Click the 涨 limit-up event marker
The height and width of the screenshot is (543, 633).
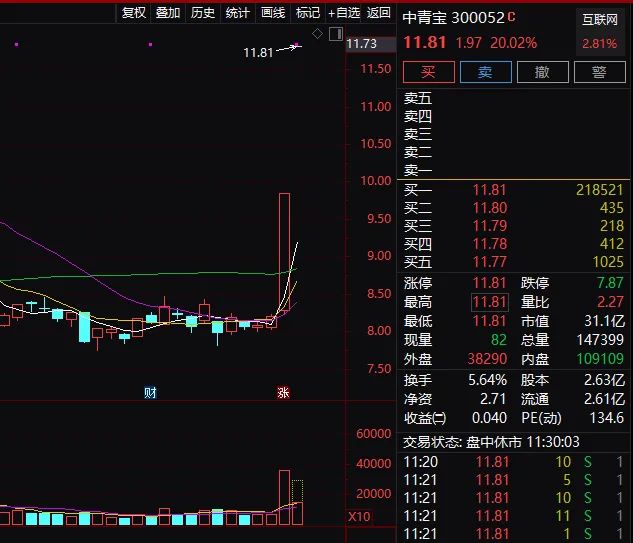(284, 393)
